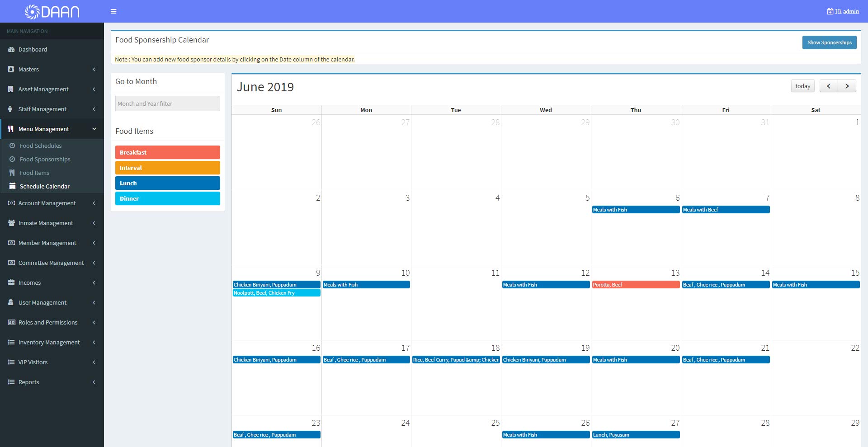
Task: Select the Breakfast food item swatch
Action: (168, 152)
